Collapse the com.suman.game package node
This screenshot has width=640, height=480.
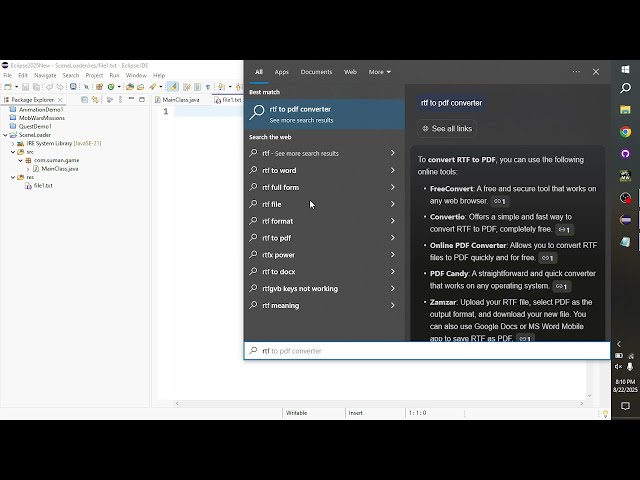tap(20, 160)
